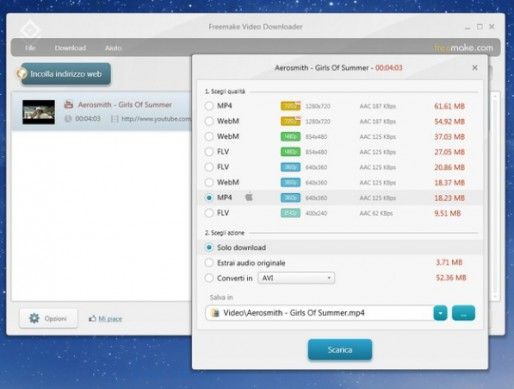The image size is (514, 389).
Task: Select the WebM 1280x720 radio button
Action: coord(209,121)
